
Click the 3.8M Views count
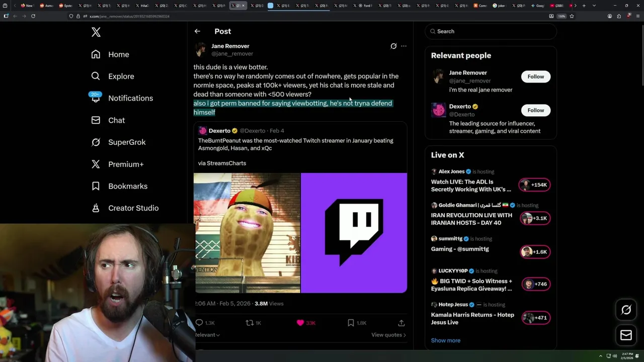(x=269, y=304)
